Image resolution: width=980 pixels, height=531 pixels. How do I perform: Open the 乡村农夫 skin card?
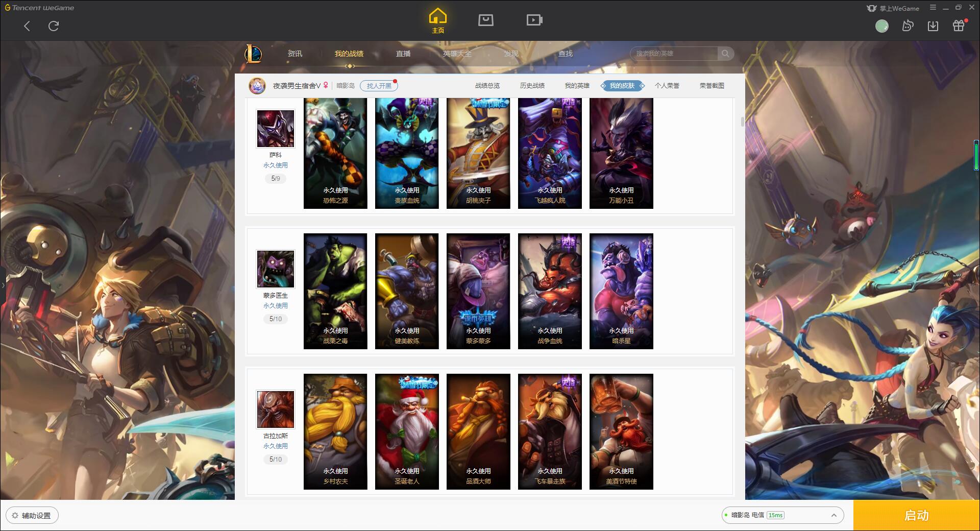click(335, 431)
